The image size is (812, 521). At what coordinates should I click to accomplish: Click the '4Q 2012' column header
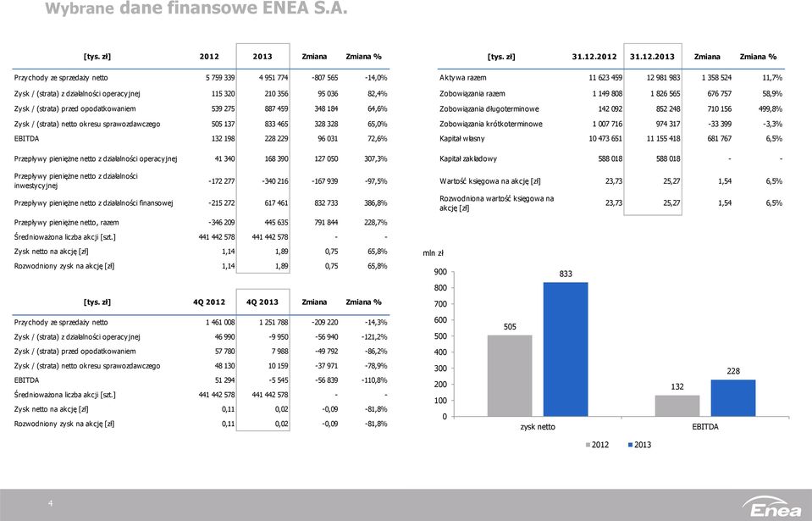click(x=209, y=302)
